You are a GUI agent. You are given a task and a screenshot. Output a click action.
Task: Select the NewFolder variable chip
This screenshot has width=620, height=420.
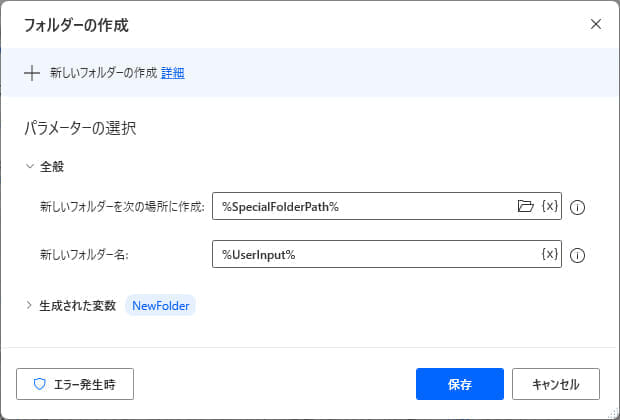(161, 306)
